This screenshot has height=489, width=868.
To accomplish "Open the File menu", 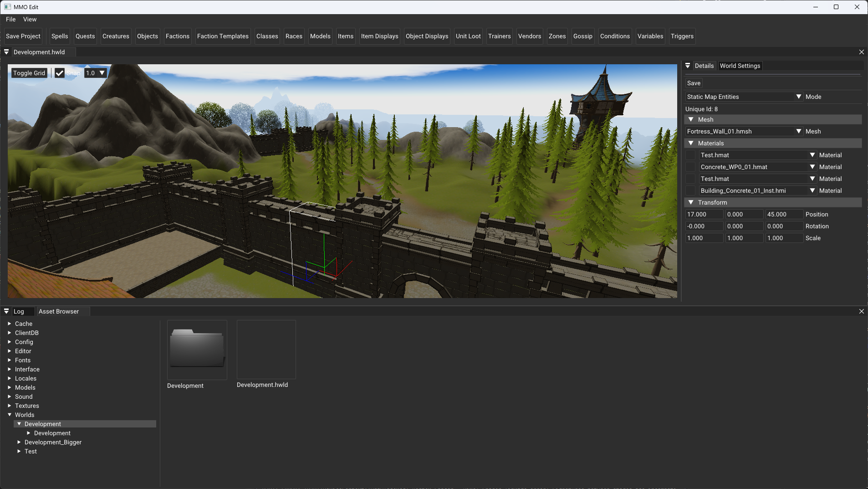I will pyautogui.click(x=11, y=19).
